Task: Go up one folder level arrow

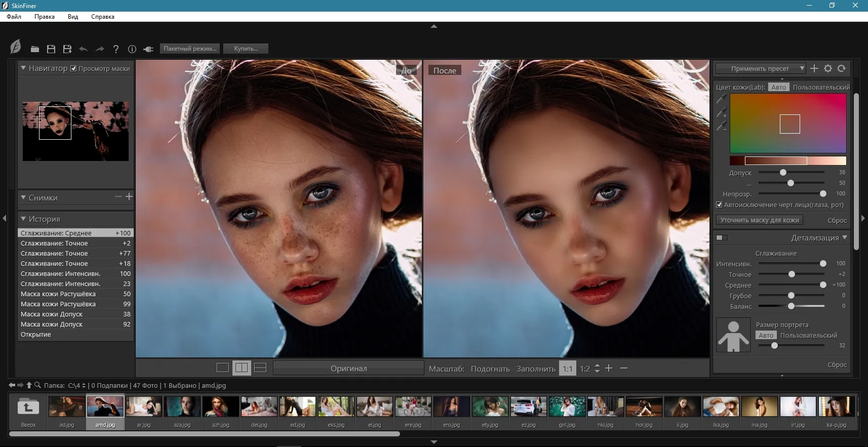Action: click(x=29, y=385)
